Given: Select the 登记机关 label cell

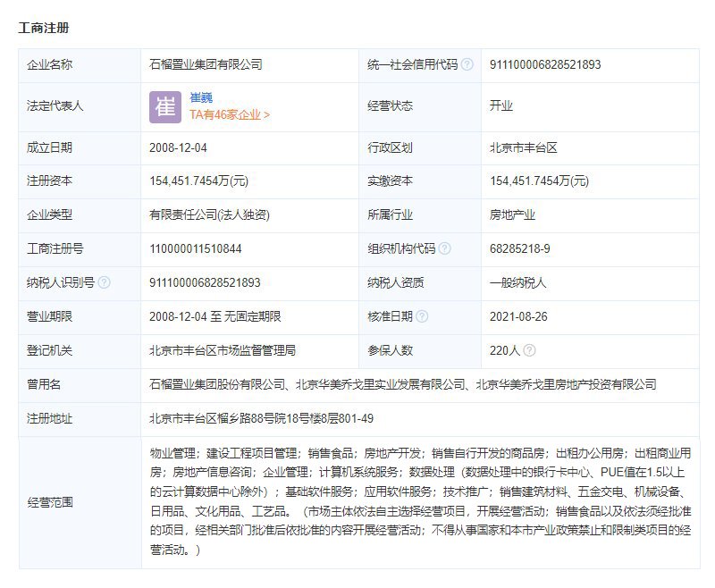Looking at the screenshot, I should point(80,351).
